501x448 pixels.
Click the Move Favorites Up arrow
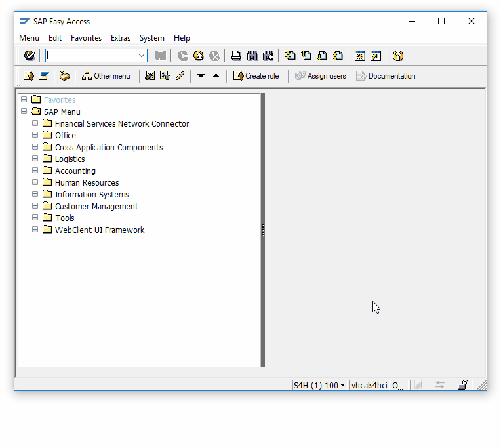coord(216,75)
